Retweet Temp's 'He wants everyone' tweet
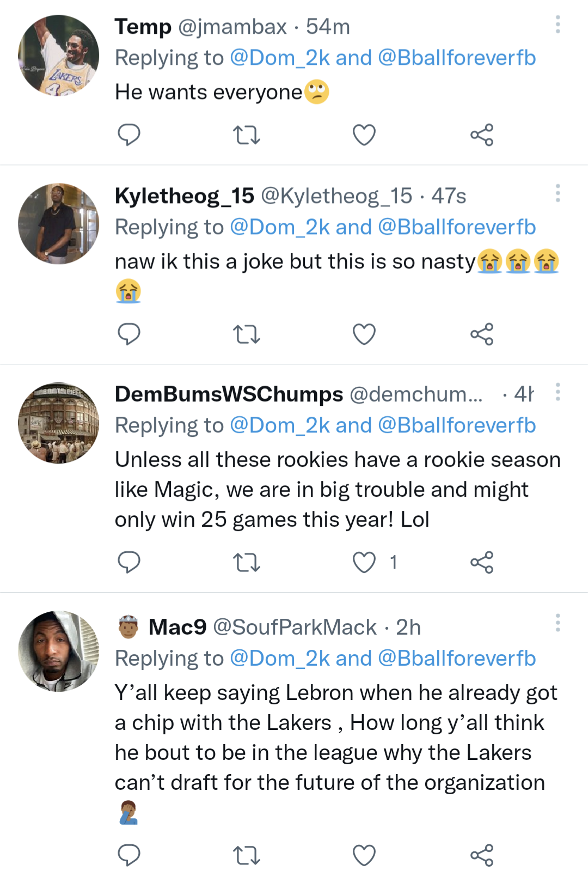Image resolution: width=588 pixels, height=883 pixels. tap(246, 135)
